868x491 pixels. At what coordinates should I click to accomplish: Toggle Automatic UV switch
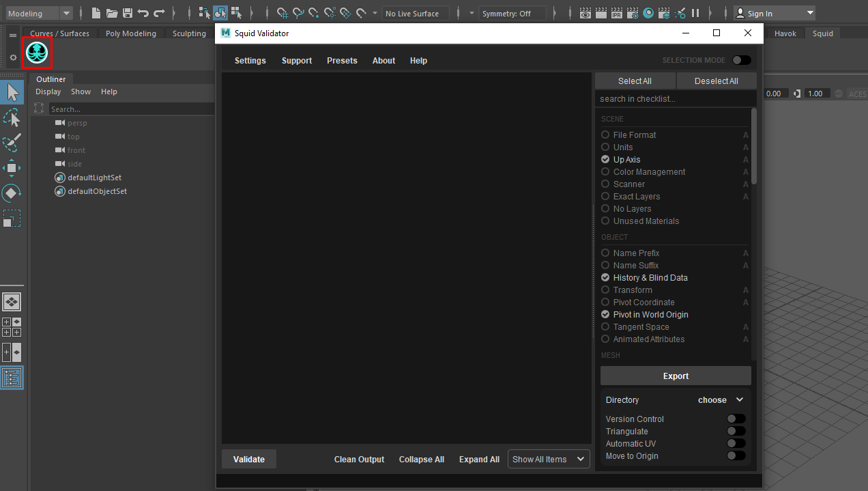(x=736, y=443)
